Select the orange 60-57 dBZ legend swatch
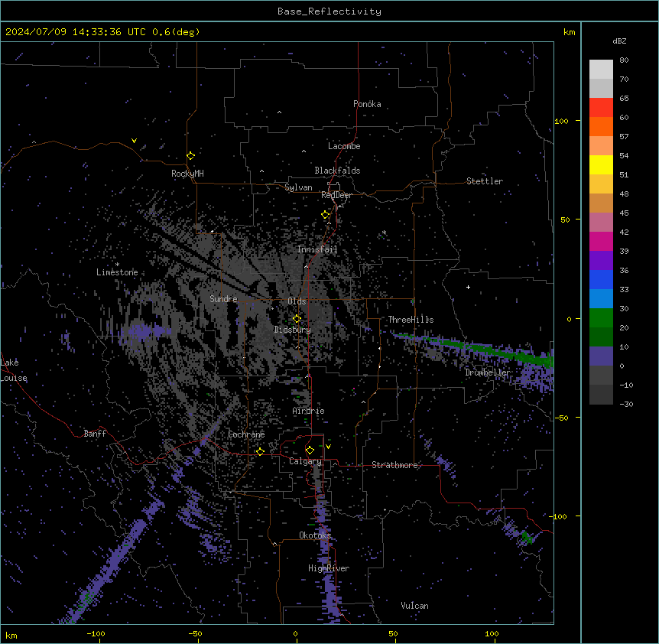Image resolution: width=659 pixels, height=644 pixels. click(601, 126)
